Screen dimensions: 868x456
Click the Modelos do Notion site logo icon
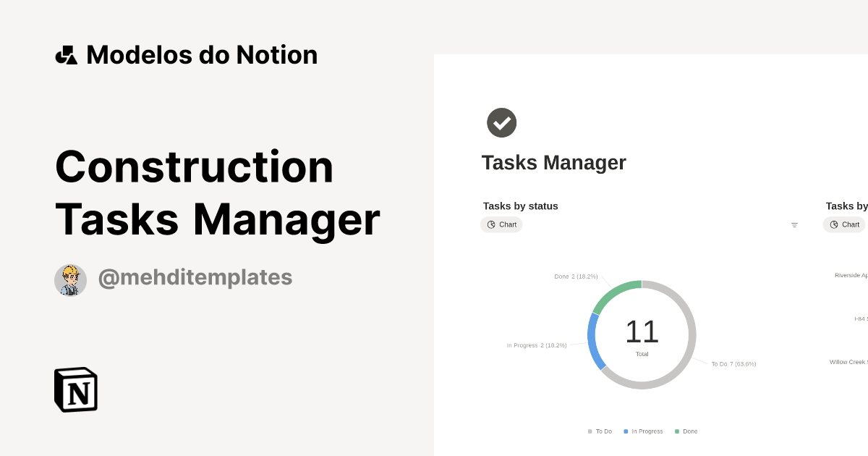[x=67, y=54]
